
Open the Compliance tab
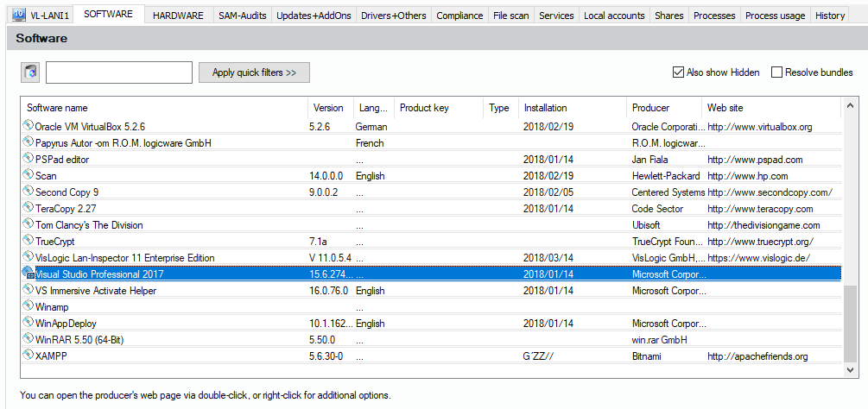459,16
